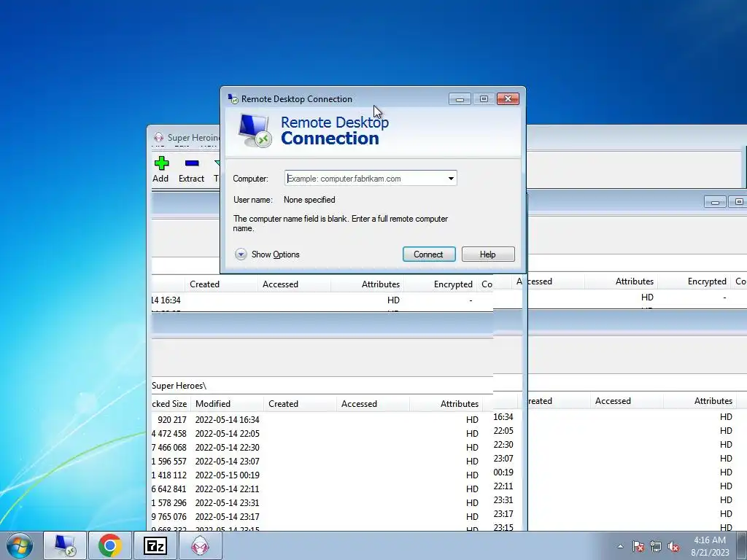
Task: Open the Action Center flag icon in tray
Action: coord(638,546)
